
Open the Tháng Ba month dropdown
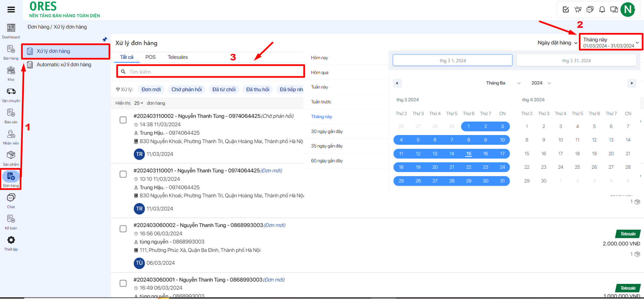tap(503, 83)
